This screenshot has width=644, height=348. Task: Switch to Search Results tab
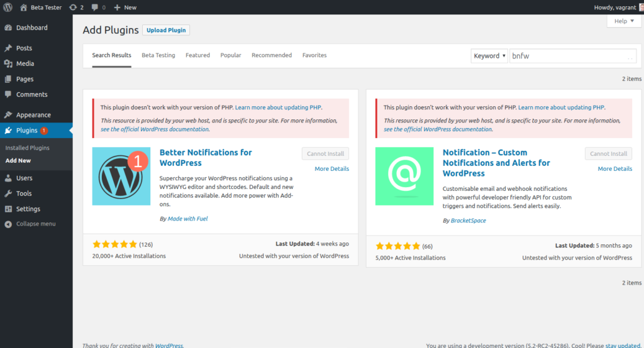[112, 55]
